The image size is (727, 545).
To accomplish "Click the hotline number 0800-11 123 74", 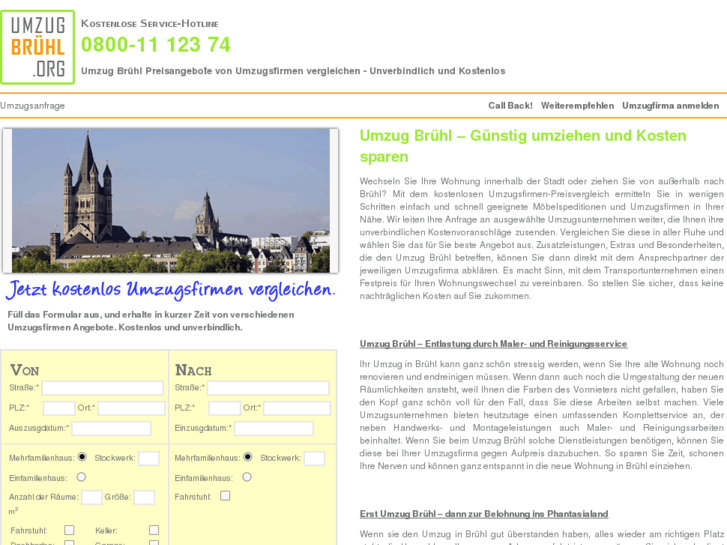I will coord(156,45).
